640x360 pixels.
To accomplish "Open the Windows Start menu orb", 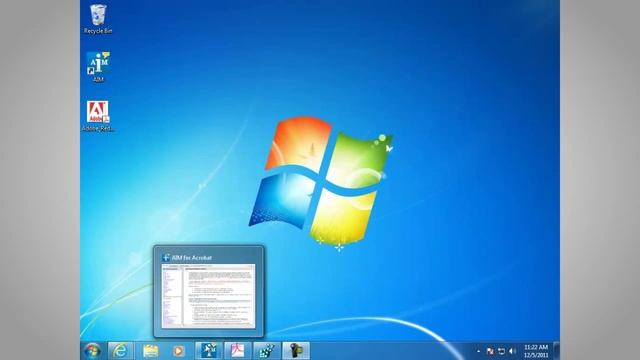I will click(x=92, y=351).
